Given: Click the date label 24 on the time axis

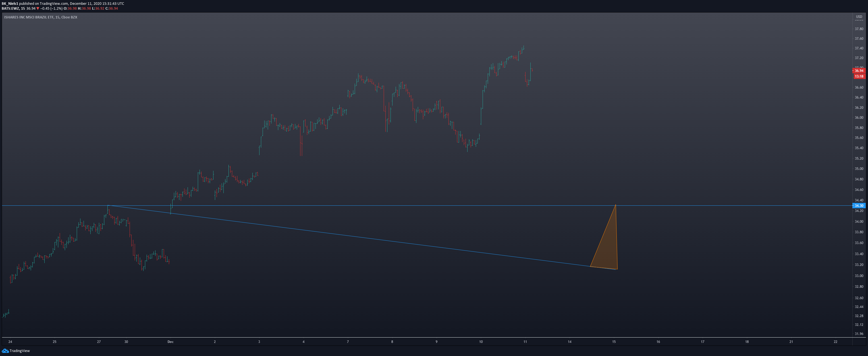Looking at the screenshot, I should (10, 342).
